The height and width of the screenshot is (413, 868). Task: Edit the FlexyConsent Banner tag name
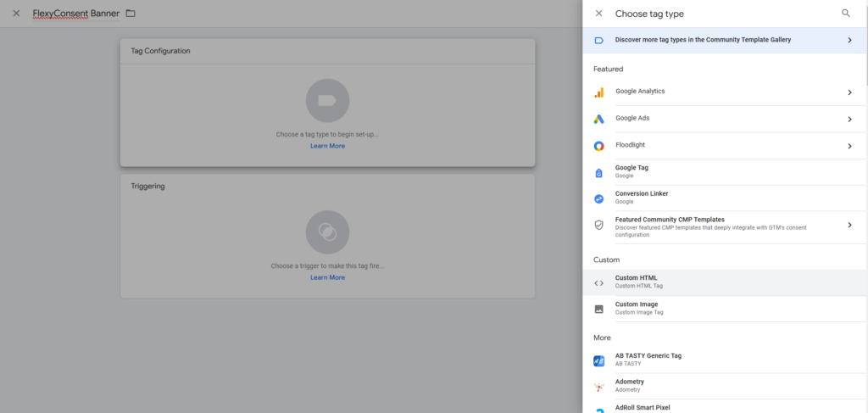click(75, 14)
